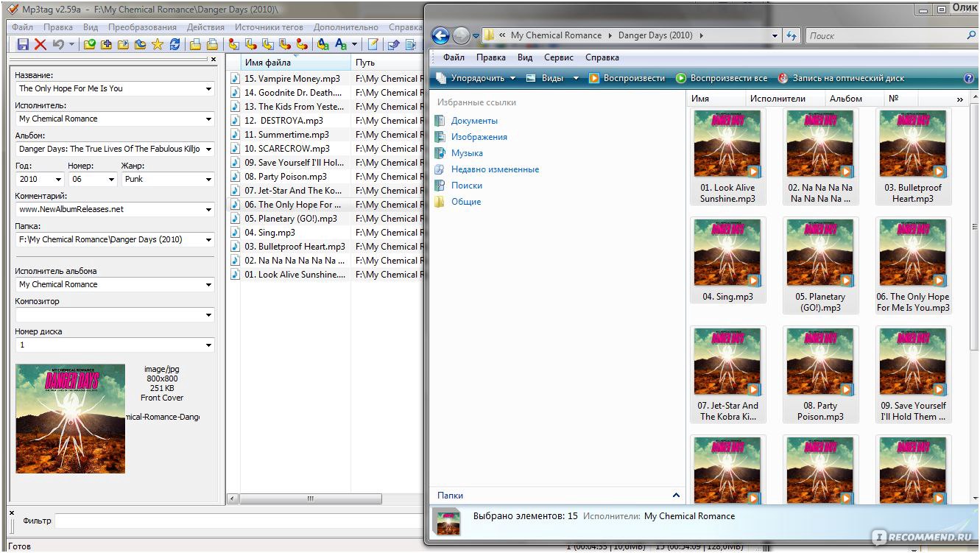
Task: Open favorite directories with the star icon
Action: pos(157,44)
